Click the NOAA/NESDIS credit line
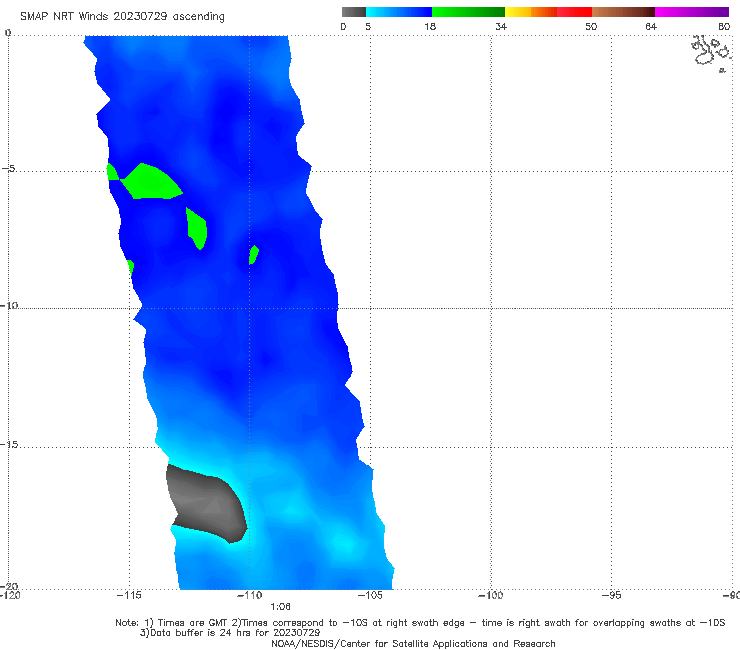The width and height of the screenshot is (740, 650). [413, 644]
